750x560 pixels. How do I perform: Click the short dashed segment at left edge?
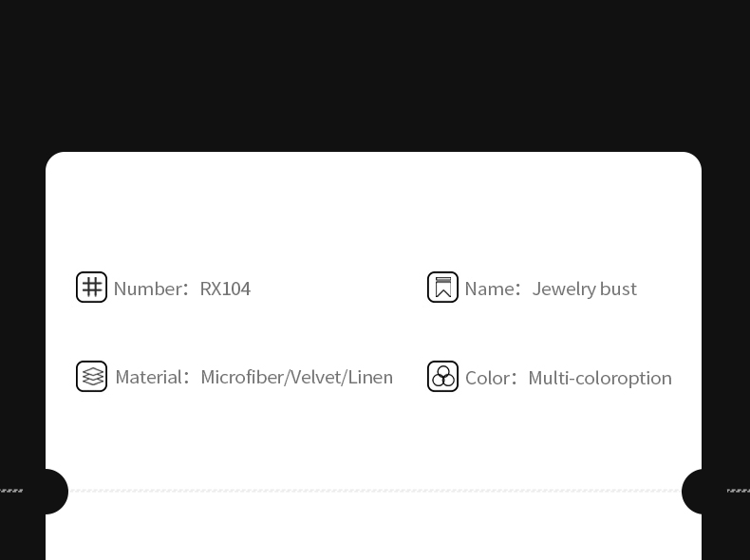[11, 491]
